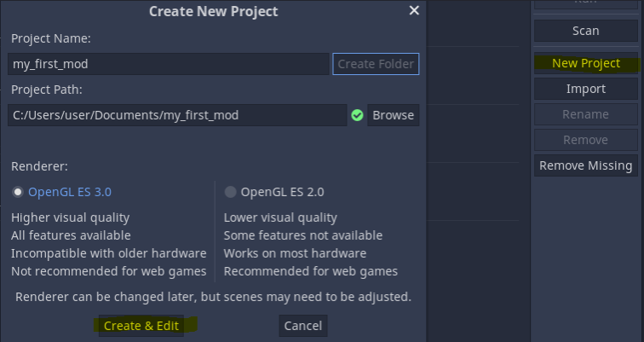Click the renderer can be changed later note

coord(213,297)
